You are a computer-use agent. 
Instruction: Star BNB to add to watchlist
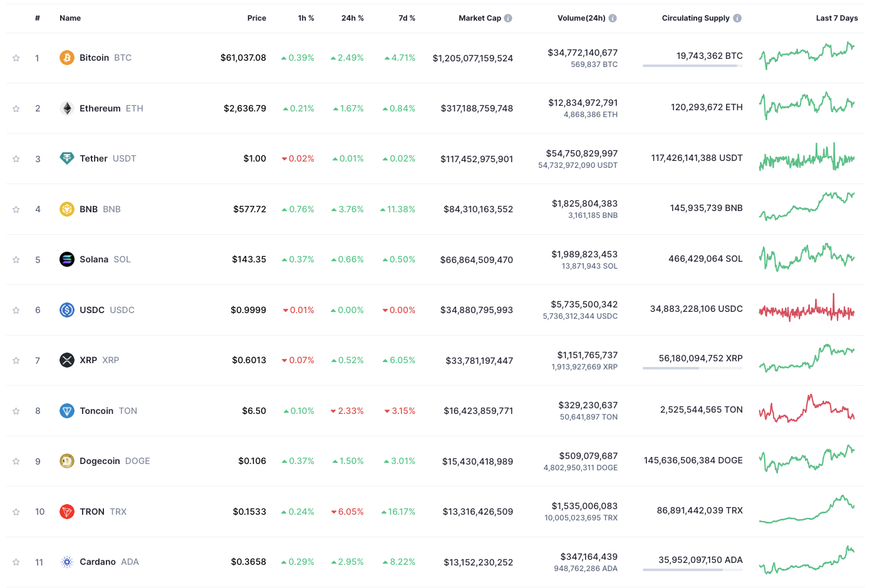coord(16,209)
